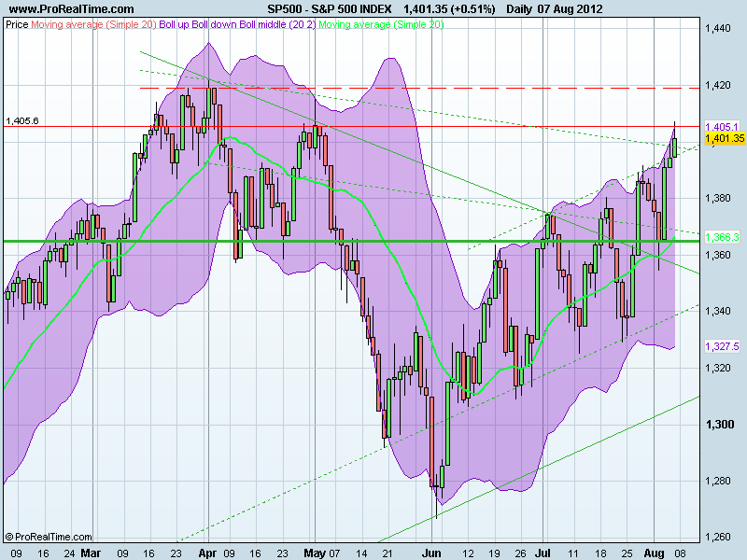Viewport: 747px width, 560px height.
Task: Click the Jul month label on time axis
Action: 543,553
